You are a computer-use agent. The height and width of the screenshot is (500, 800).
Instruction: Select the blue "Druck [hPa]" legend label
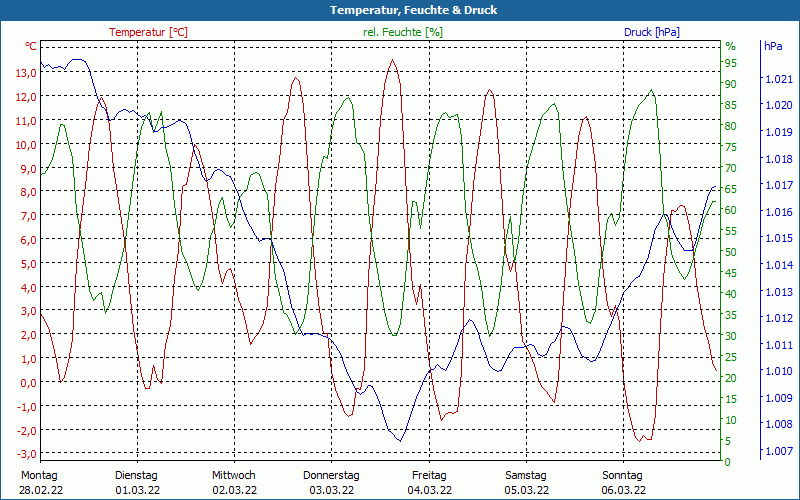(651, 32)
